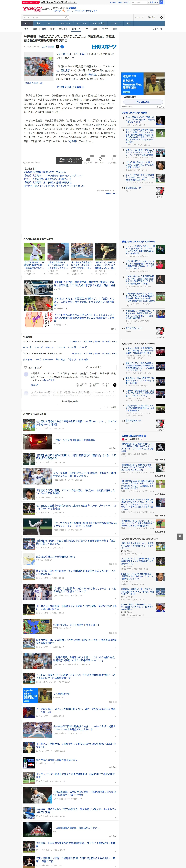
Task: Open the settings gear icon
Action: [161, 18]
